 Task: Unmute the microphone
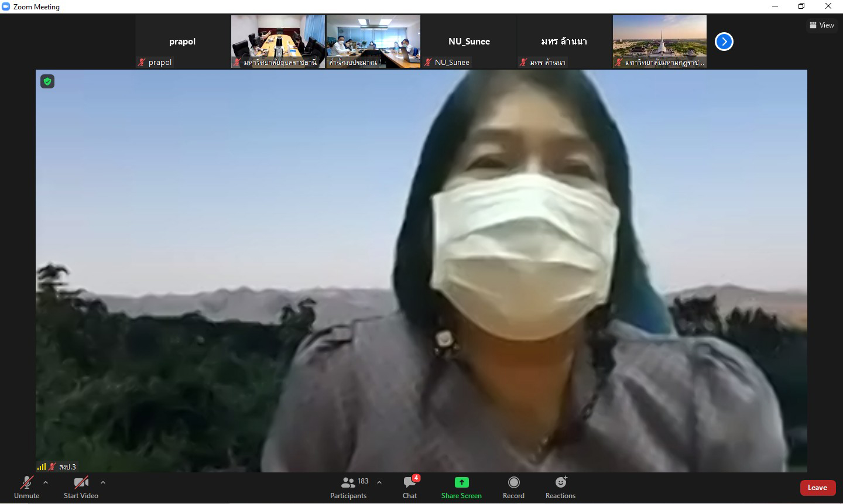click(x=26, y=487)
